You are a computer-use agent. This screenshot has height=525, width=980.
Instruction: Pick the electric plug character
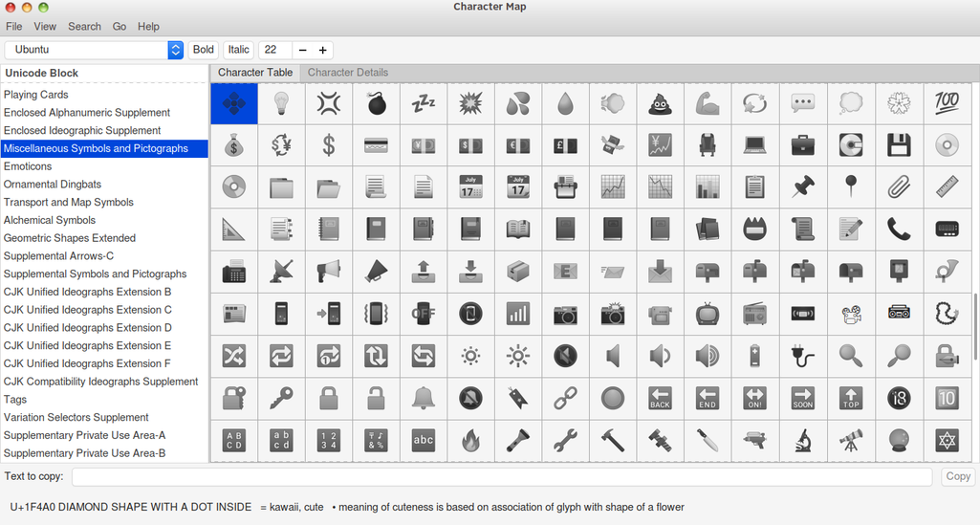[x=802, y=357]
